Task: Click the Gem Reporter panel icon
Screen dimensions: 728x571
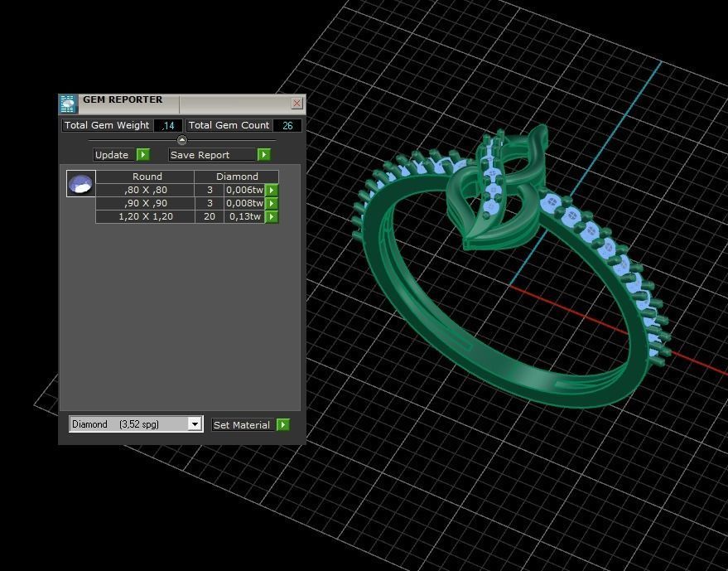Action: pyautogui.click(x=68, y=104)
